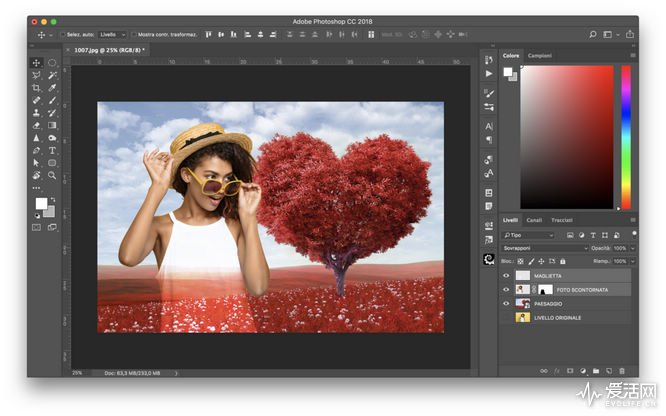This screenshot has height=416, width=666.
Task: Select the Brush tool
Action: coord(52,100)
